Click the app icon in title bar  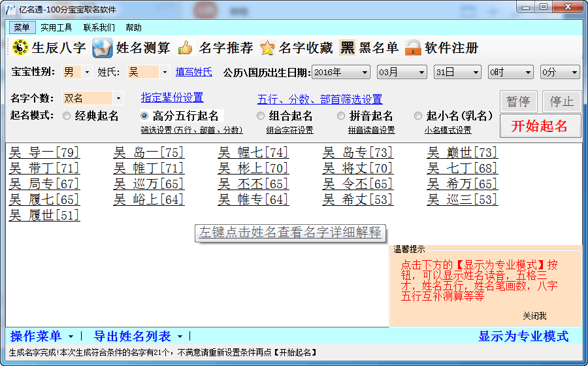pos(11,8)
